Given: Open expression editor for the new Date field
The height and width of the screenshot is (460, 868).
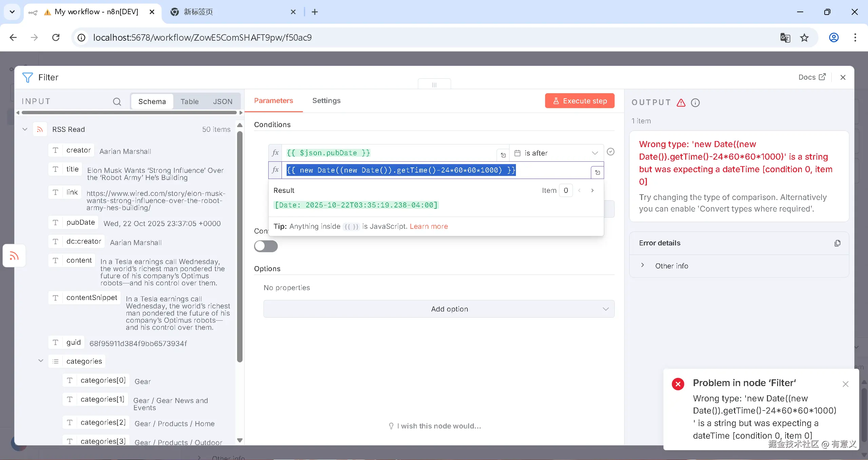Looking at the screenshot, I should pos(597,172).
